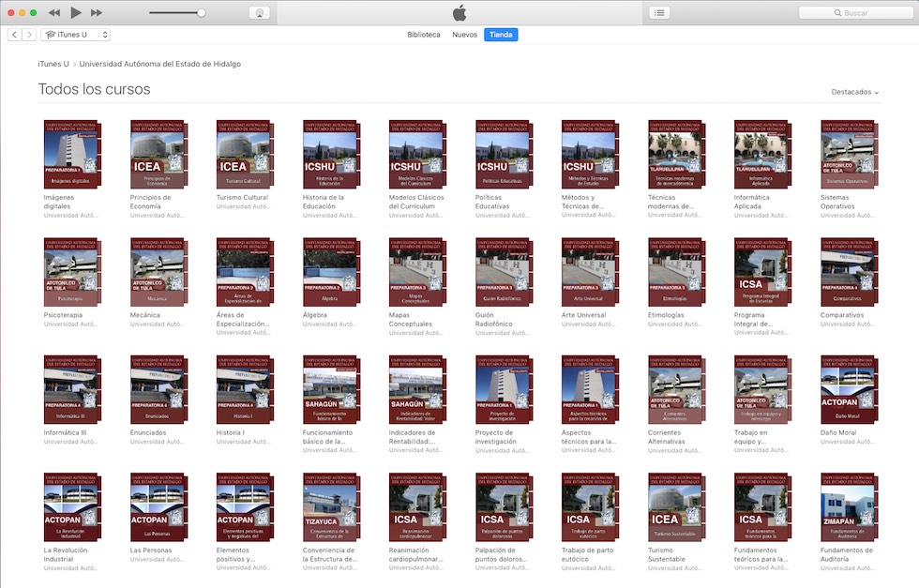The height and width of the screenshot is (588, 919).
Task: Open Principios de Economía course cover
Action: (x=158, y=154)
